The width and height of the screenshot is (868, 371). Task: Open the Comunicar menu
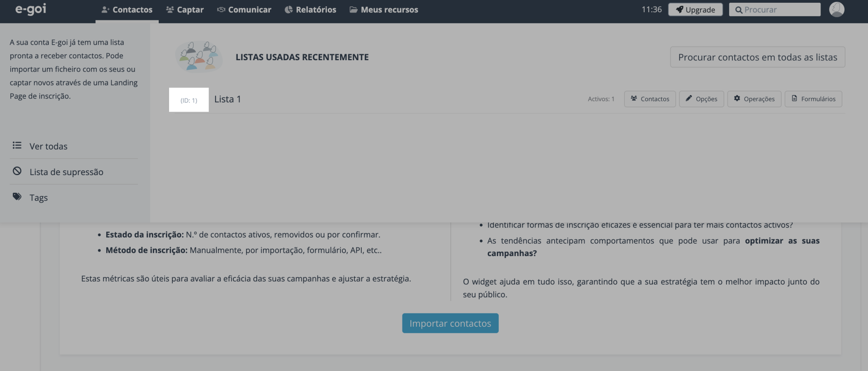(244, 10)
